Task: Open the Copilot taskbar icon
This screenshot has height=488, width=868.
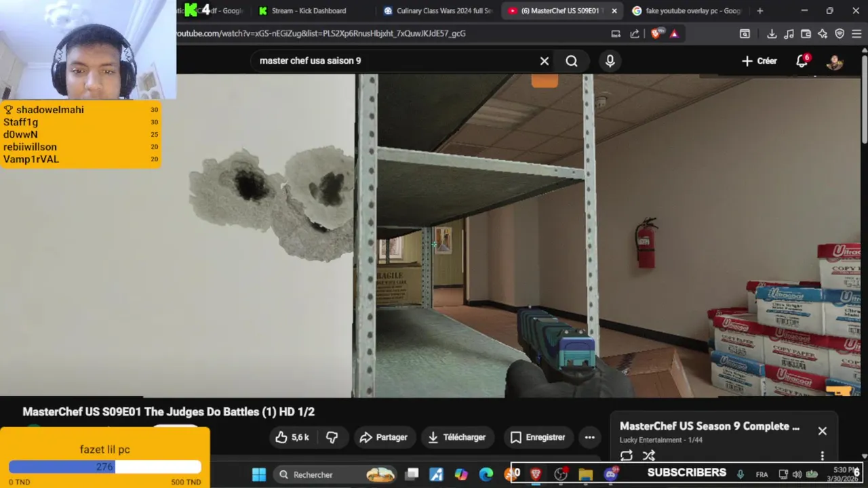Action: [461, 474]
